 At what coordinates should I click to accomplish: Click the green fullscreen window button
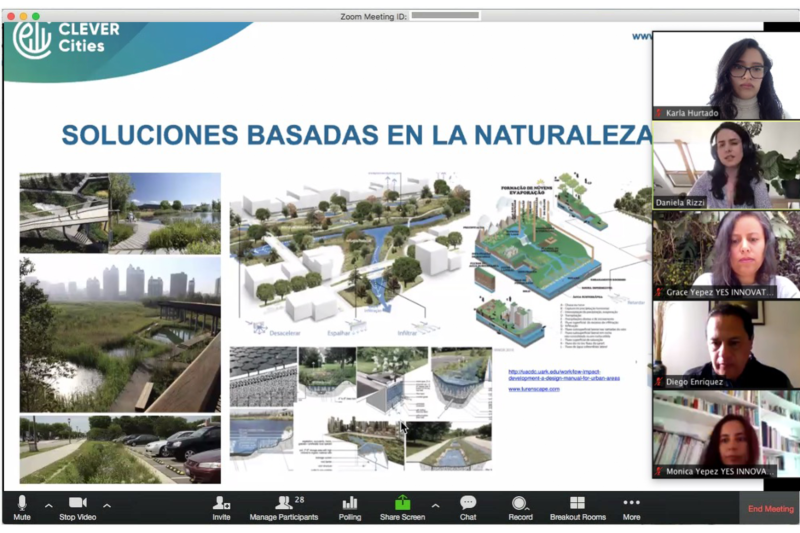[36, 16]
